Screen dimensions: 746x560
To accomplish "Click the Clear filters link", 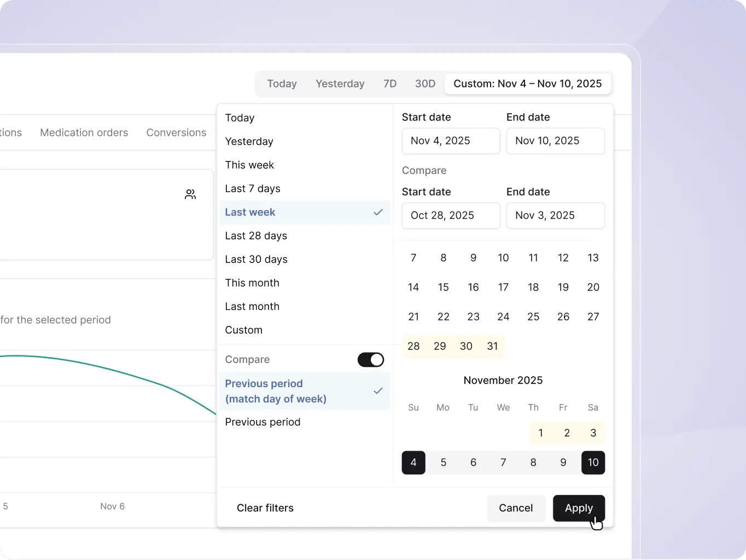I will click(x=265, y=508).
